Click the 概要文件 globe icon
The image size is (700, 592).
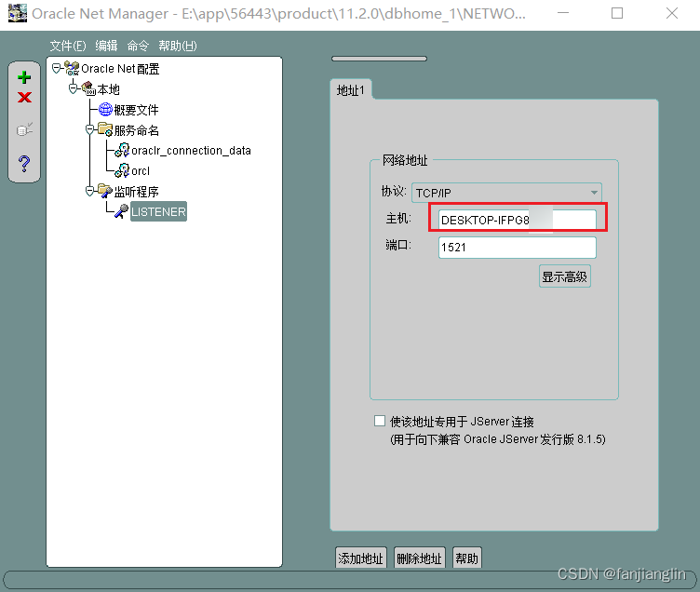[105, 109]
